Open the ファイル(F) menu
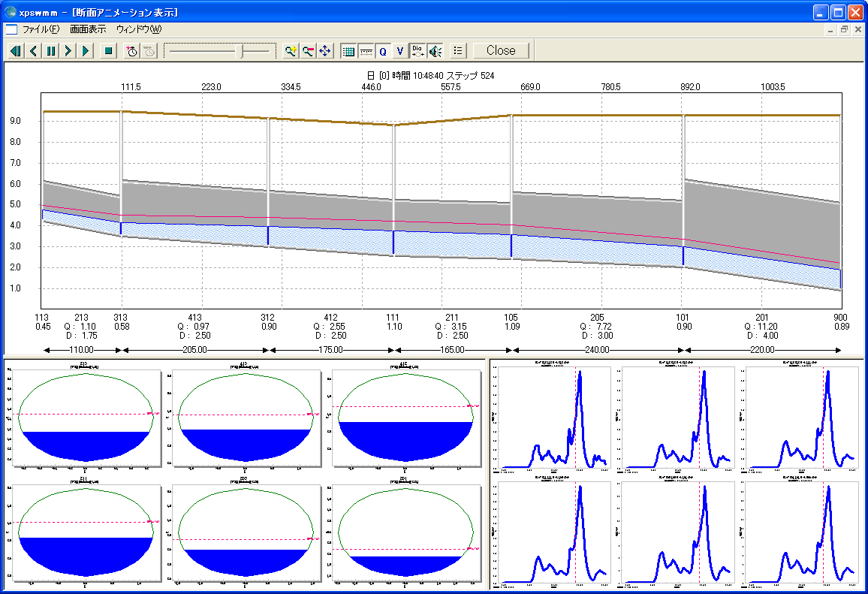The width and height of the screenshot is (868, 594). click(x=41, y=29)
